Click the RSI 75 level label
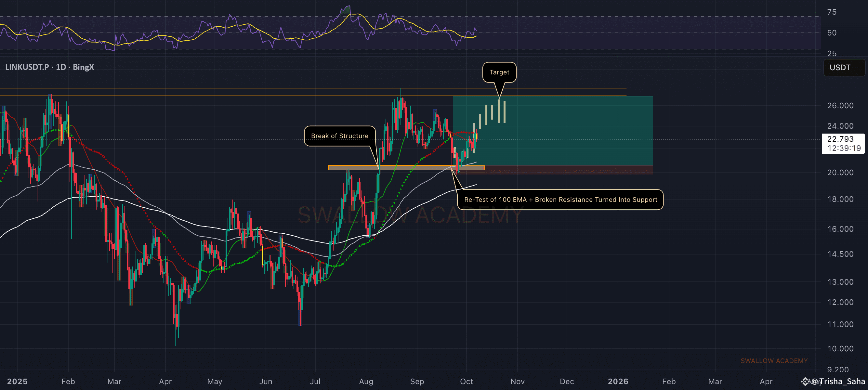The width and height of the screenshot is (868, 390). tap(832, 12)
